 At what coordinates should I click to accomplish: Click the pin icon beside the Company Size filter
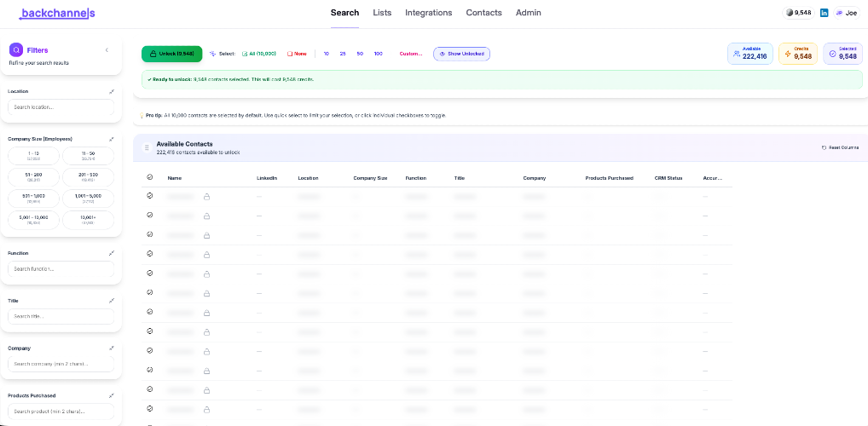click(111, 139)
